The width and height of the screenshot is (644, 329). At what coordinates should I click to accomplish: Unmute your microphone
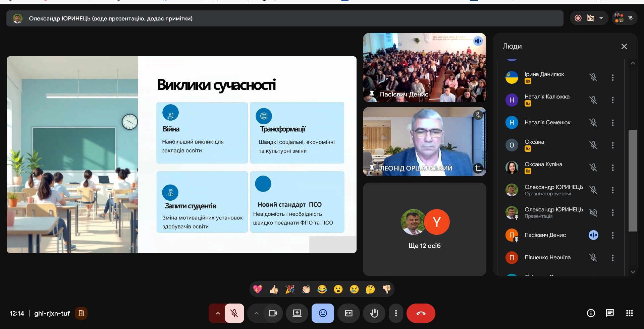tap(234, 313)
